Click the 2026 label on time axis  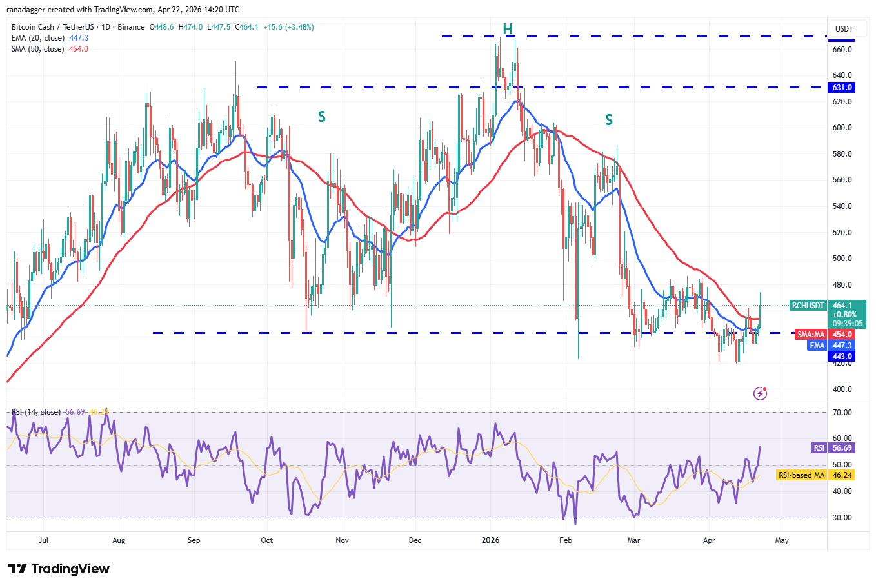pos(490,540)
